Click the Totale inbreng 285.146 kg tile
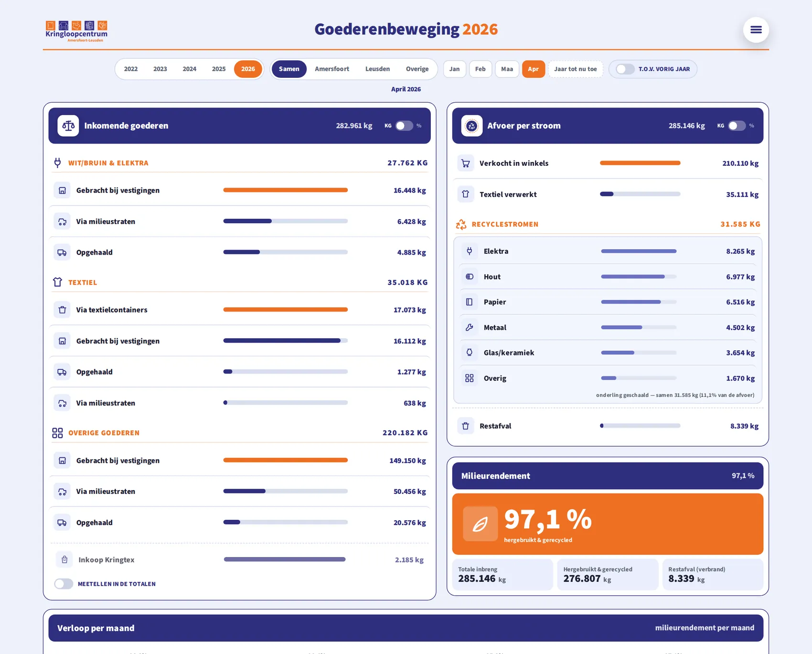Screen dimensions: 812x654 [502, 574]
